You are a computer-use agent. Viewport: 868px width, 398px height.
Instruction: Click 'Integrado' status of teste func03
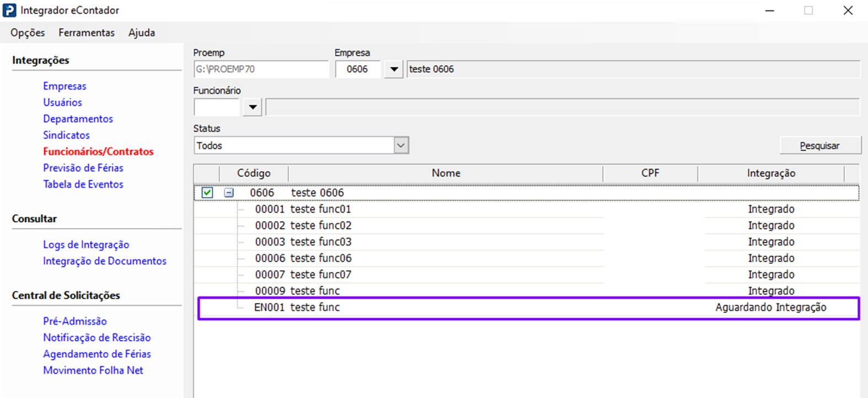click(x=771, y=242)
